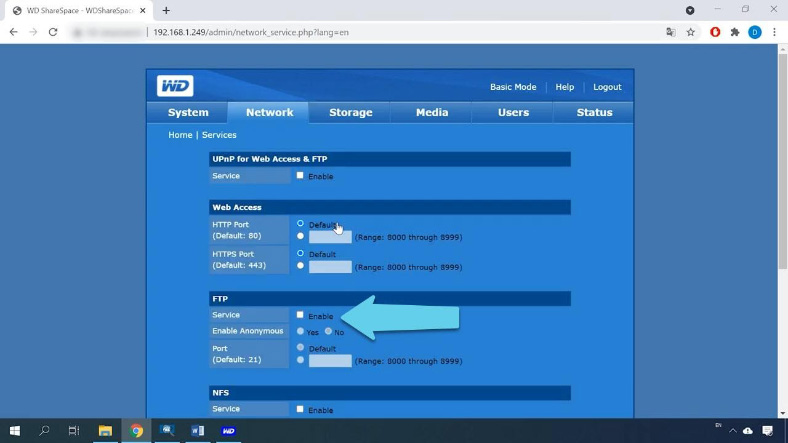The height and width of the screenshot is (443, 788).
Task: Open Opera extension icon in toolbar
Action: tap(715, 32)
